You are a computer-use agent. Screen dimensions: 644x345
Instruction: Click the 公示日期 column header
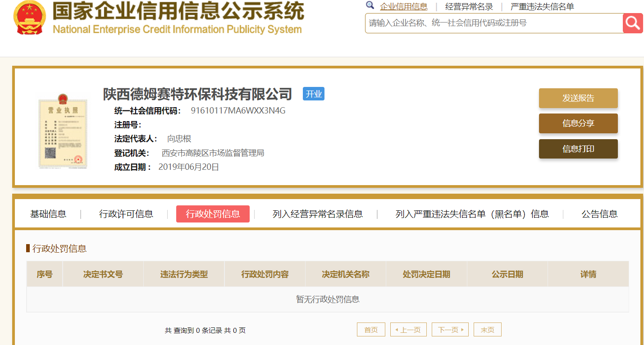click(507, 274)
